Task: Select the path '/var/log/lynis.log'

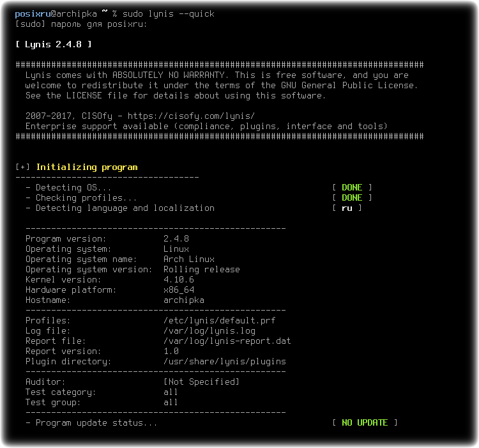Action: [209, 331]
